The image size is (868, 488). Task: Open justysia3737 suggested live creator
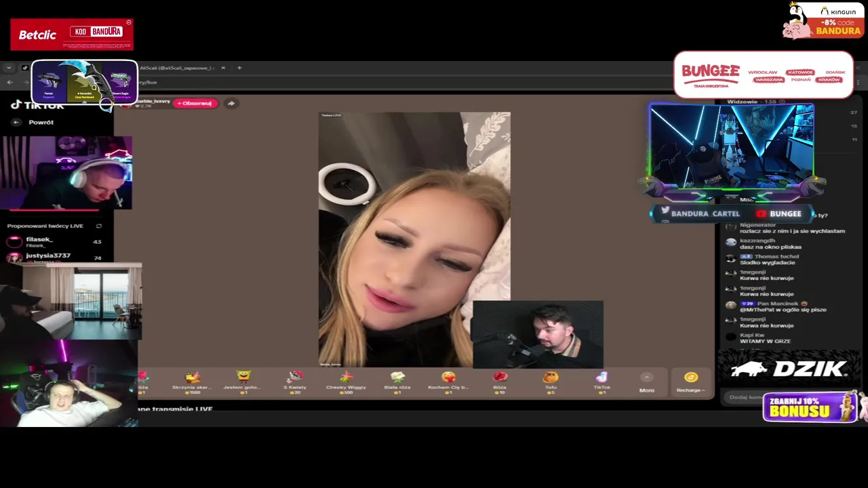click(x=54, y=257)
